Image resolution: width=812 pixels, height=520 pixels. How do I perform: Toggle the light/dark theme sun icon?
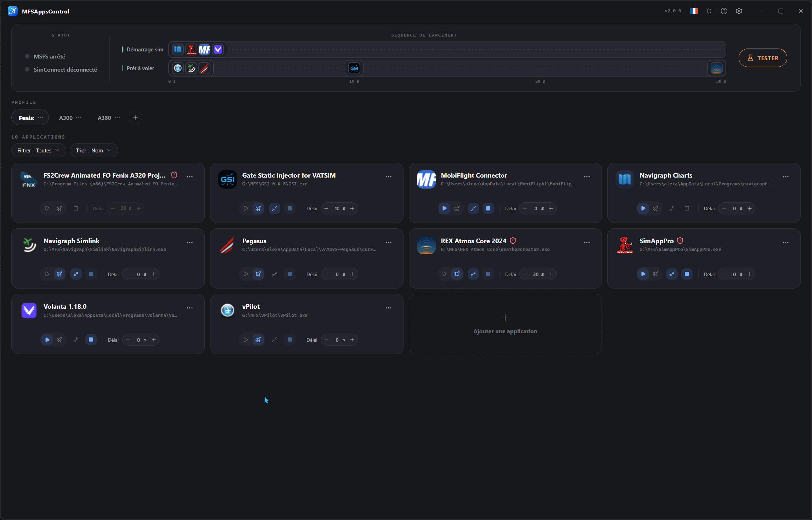[x=709, y=11]
